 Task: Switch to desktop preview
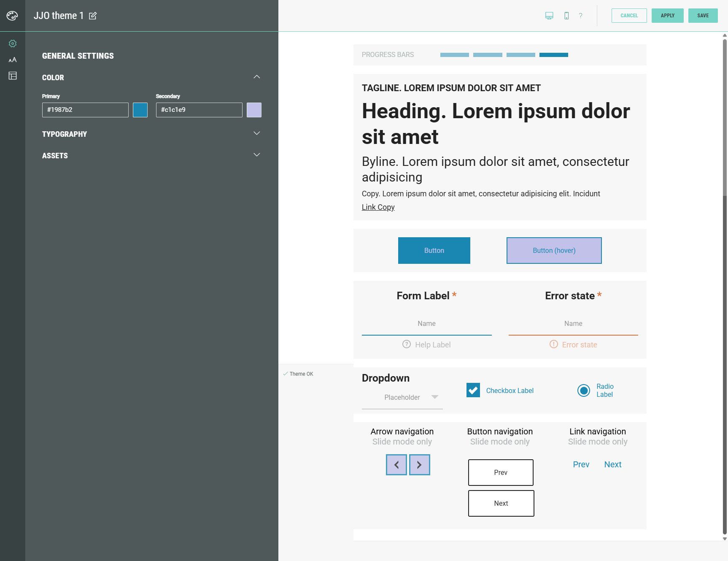click(x=549, y=16)
